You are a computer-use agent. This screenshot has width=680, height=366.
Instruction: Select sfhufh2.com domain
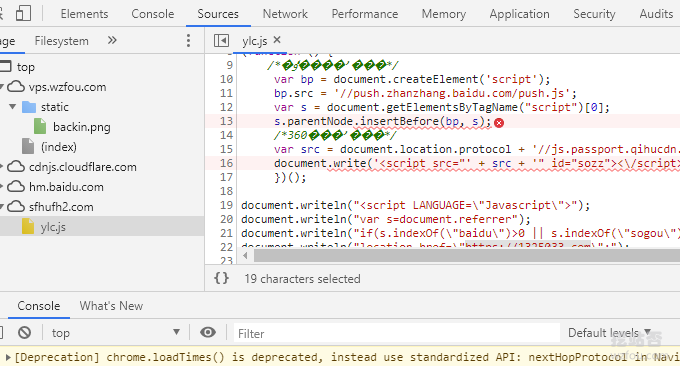pos(61,207)
